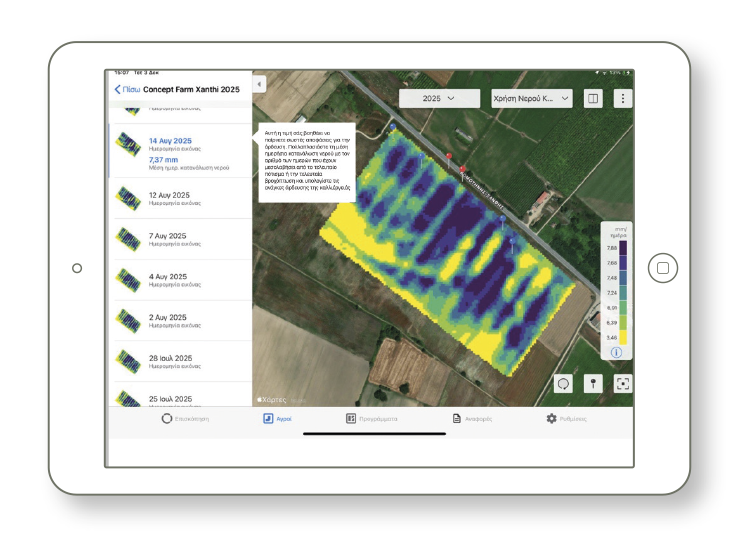The width and height of the screenshot is (753, 552).
Task: Open the Προγράμματα tab
Action: coord(371,419)
